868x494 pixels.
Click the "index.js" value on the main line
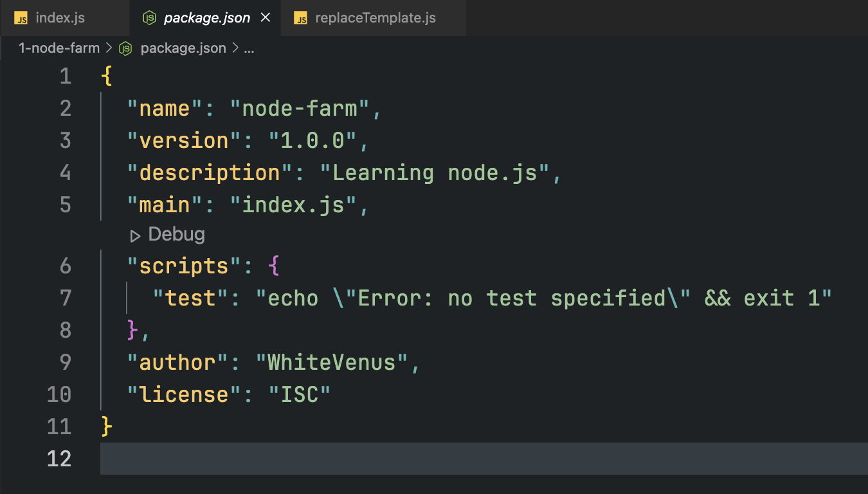tap(299, 205)
